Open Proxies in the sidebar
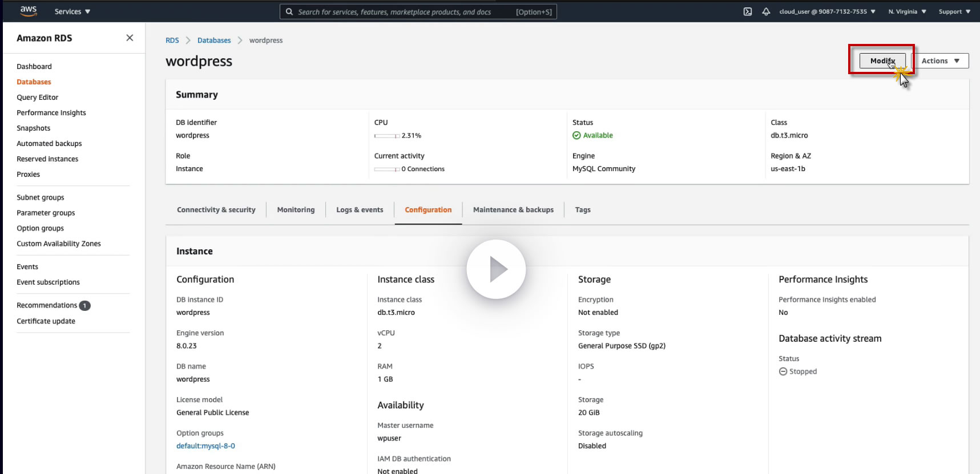 coord(28,175)
